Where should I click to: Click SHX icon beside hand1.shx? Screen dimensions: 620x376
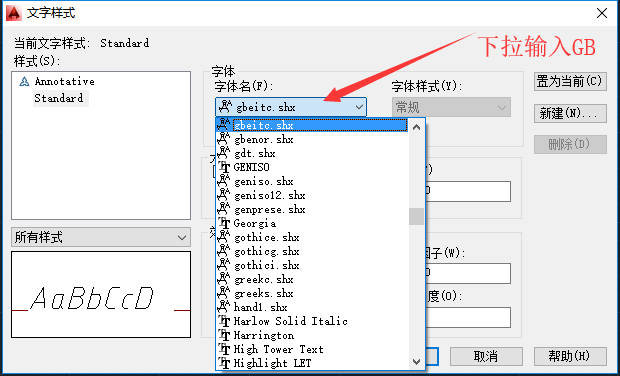click(x=224, y=307)
